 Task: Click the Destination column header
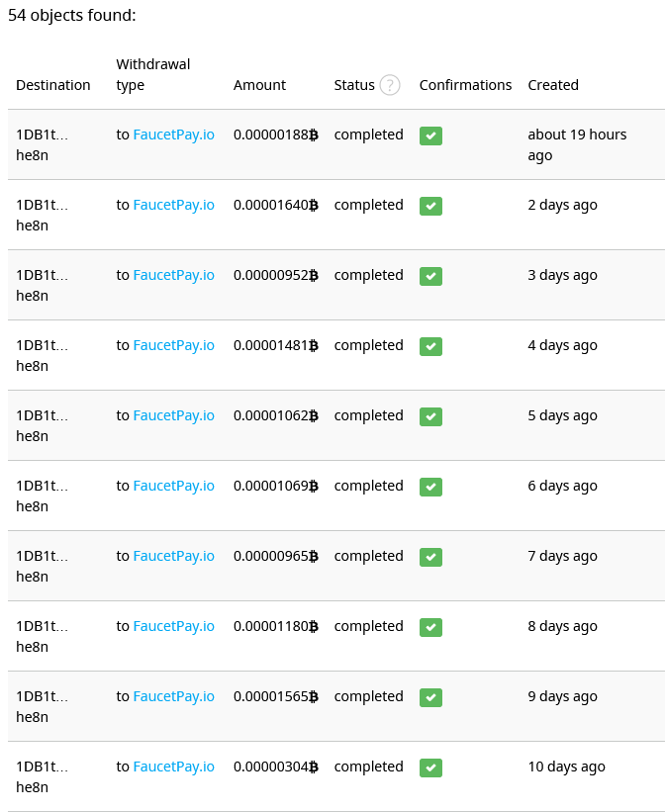point(52,85)
